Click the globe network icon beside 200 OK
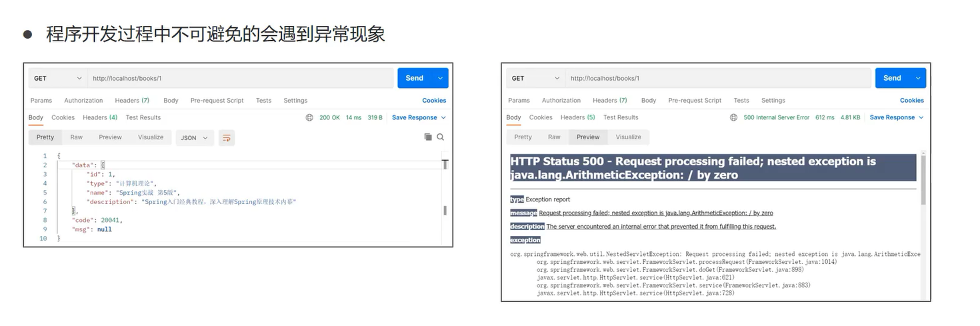The image size is (980, 326). [309, 117]
